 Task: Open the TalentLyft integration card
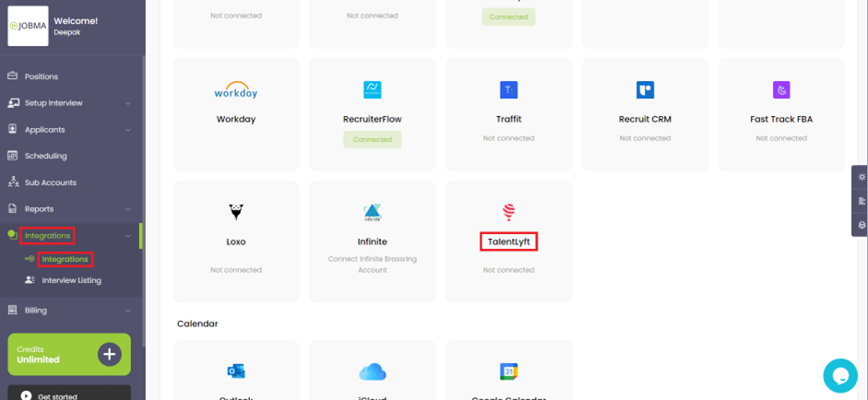(x=508, y=241)
